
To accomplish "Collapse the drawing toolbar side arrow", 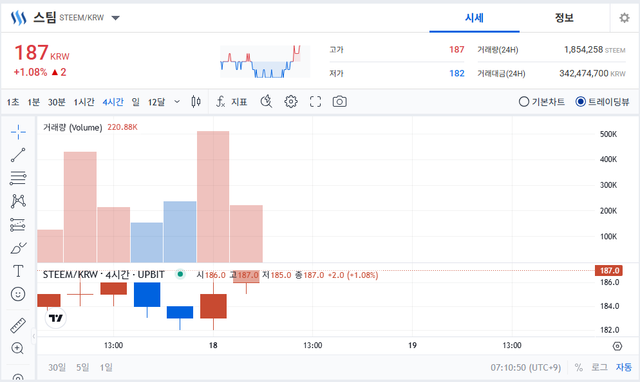I will 34,336.
